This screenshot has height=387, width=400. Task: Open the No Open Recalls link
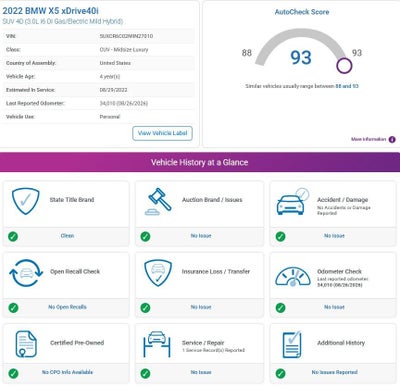(67, 307)
